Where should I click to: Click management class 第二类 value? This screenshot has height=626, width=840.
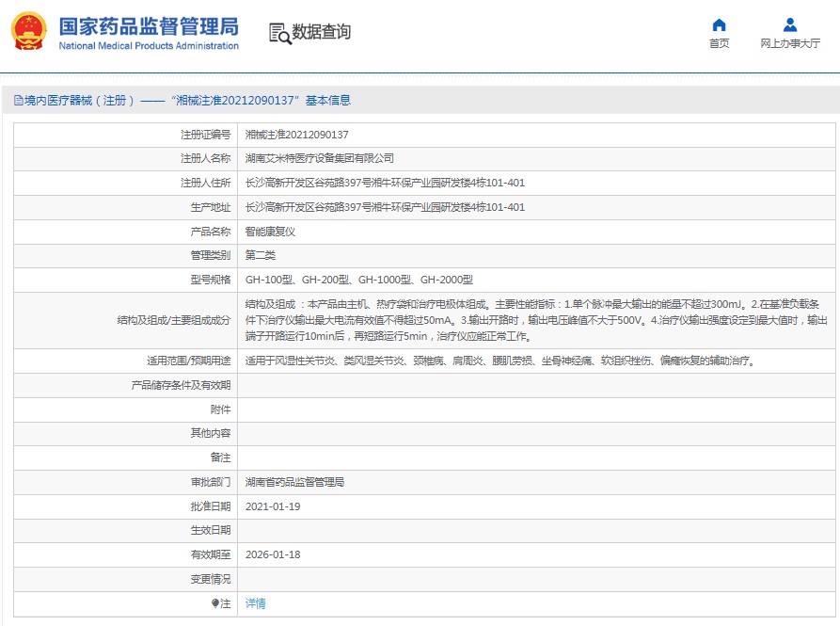(261, 256)
